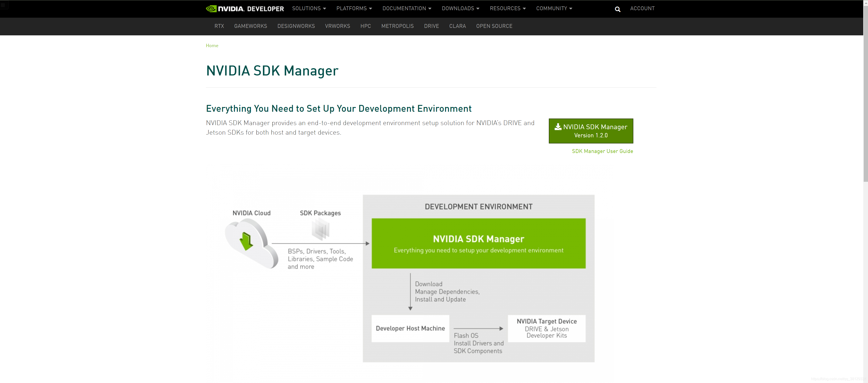Open the DesignWorks section
Image resolution: width=868 pixels, height=383 pixels.
coord(296,26)
